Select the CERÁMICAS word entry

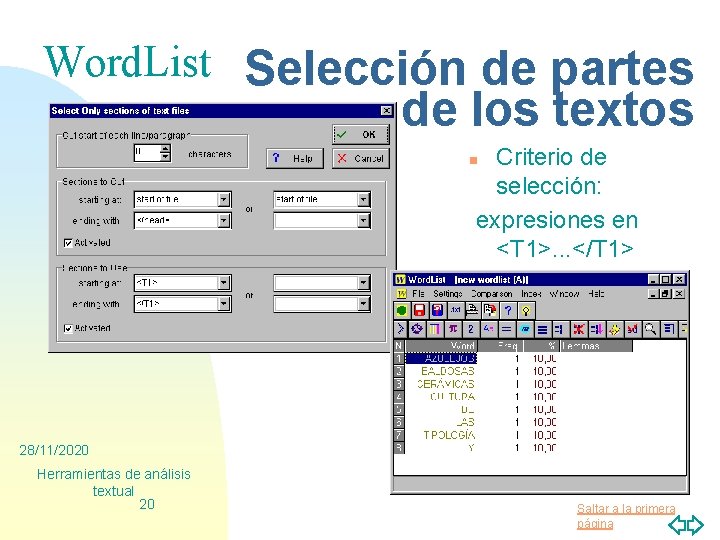click(x=446, y=384)
